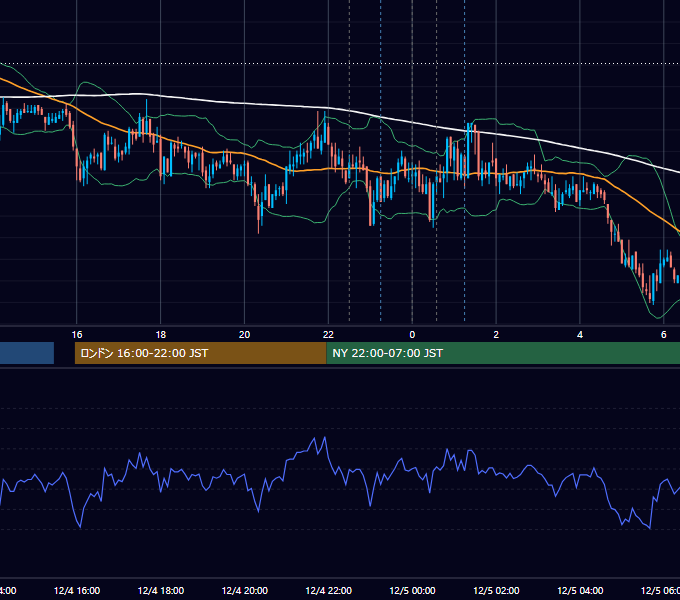This screenshot has height=600, width=680.
Task: Click the '12/4 20:00' date label under the oscillator
Action: [x=245, y=591]
